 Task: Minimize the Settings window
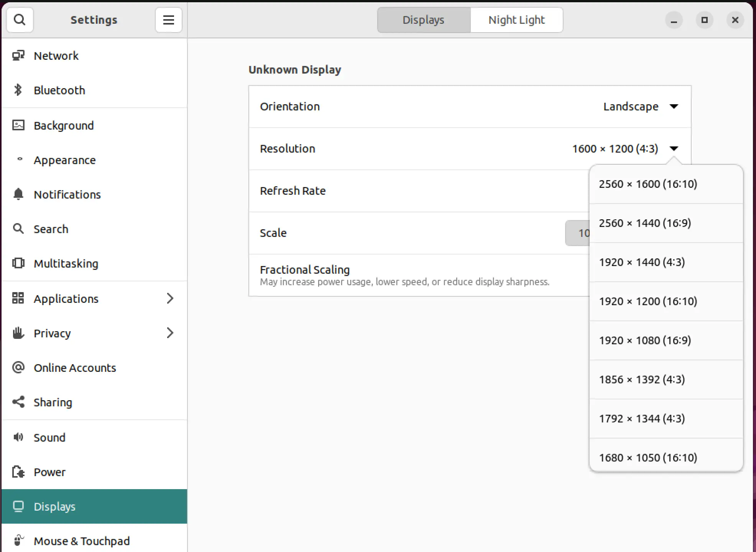pos(674,20)
